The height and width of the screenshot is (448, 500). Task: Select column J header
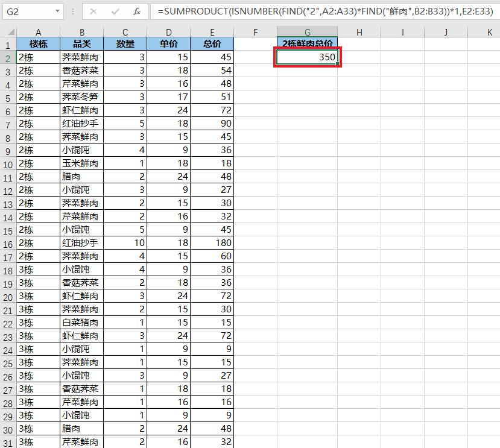click(446, 32)
